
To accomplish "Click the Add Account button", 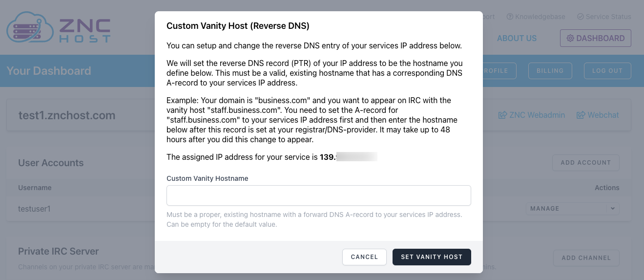I will pos(585,163).
